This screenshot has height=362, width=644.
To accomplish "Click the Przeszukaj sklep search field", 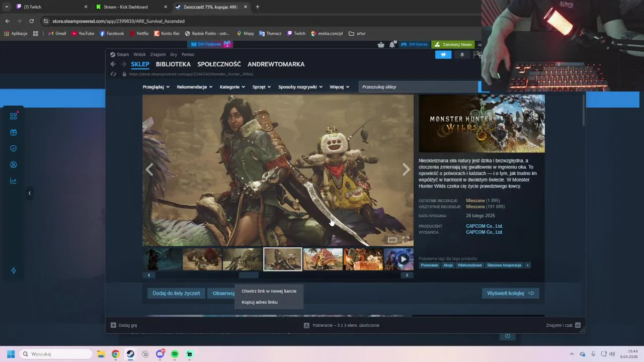I will tap(418, 87).
